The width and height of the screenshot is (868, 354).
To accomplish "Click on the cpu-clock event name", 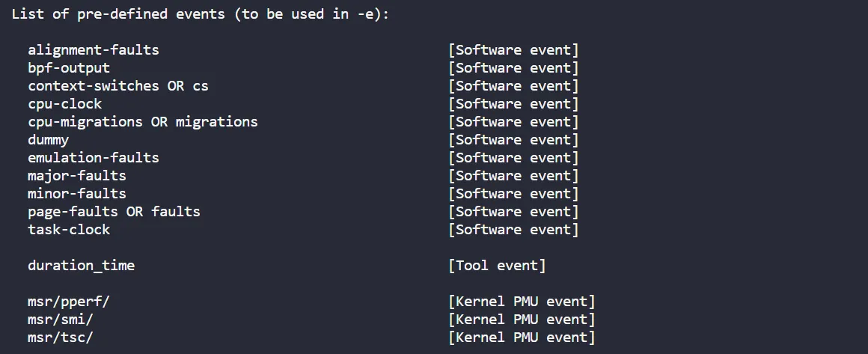I will click(x=65, y=104).
